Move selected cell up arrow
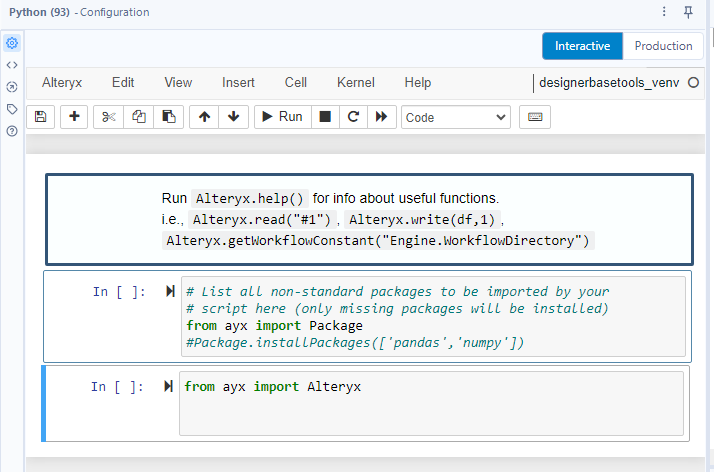Viewport: 714px width, 472px height. pos(204,117)
